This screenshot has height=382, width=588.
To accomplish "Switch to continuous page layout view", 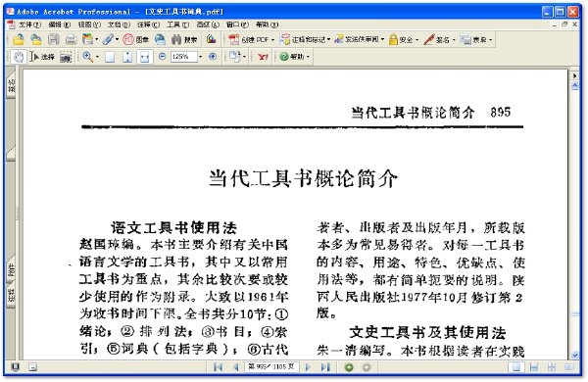I will (x=534, y=367).
